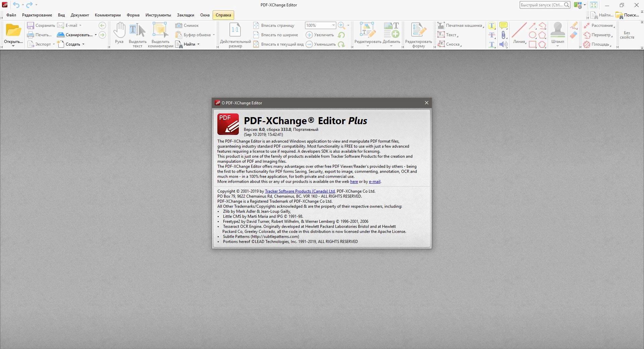Open the Инструменты menu
The image size is (644, 349).
[x=158, y=15]
